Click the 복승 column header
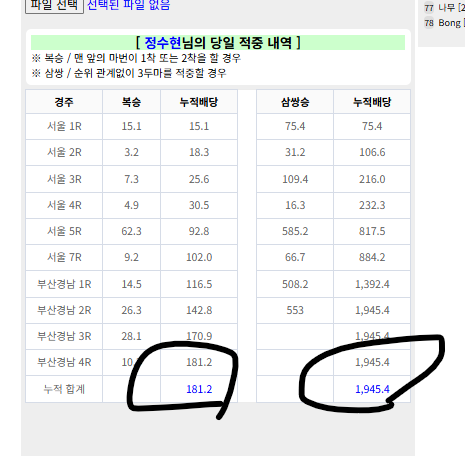465x456 pixels. 131,102
